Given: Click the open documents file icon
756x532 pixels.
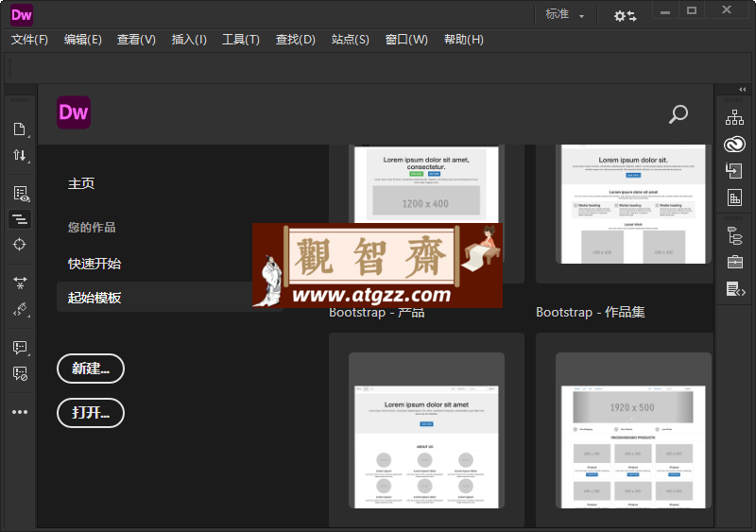Looking at the screenshot, I should [19, 129].
